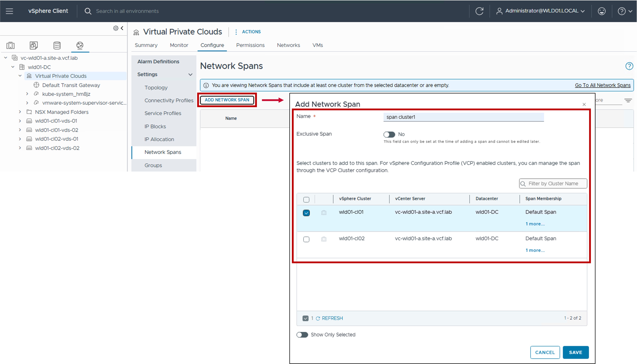Follow the Go To All Network Spans link
Screen dimensions: 637x364
603,85
